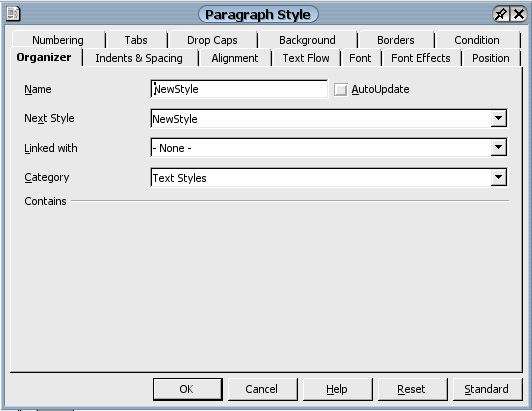Switch to the Numbering tab
Viewport: 532px width, 411px height.
click(58, 40)
